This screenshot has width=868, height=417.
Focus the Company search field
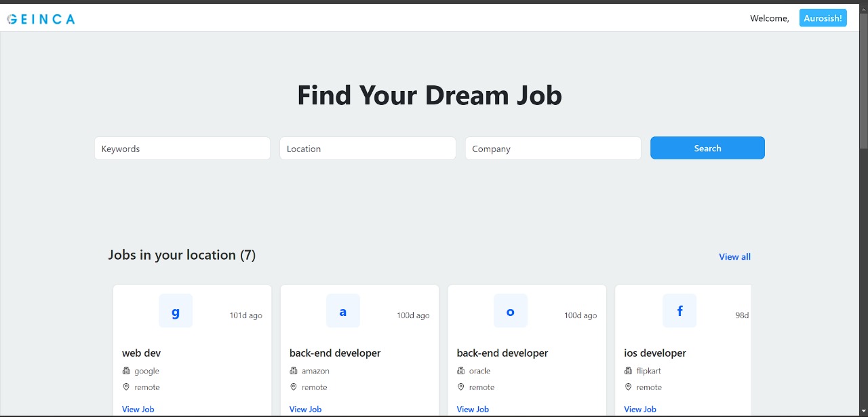coord(553,148)
